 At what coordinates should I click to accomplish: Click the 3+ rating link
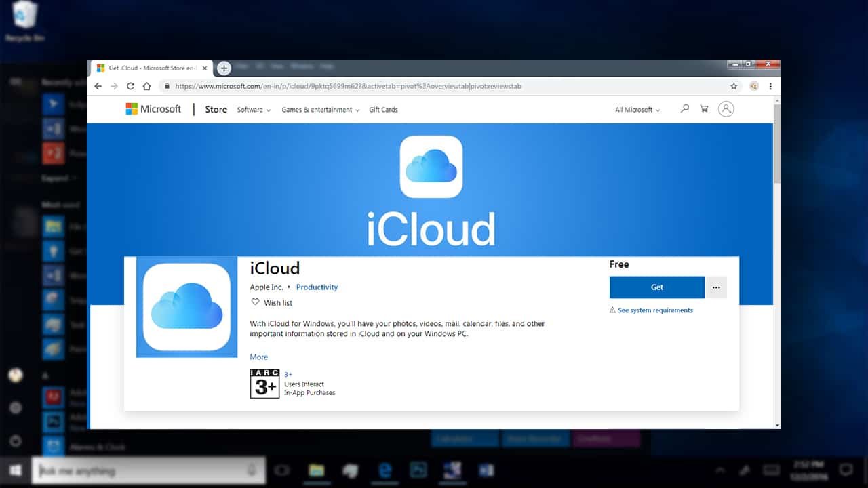pyautogui.click(x=288, y=374)
